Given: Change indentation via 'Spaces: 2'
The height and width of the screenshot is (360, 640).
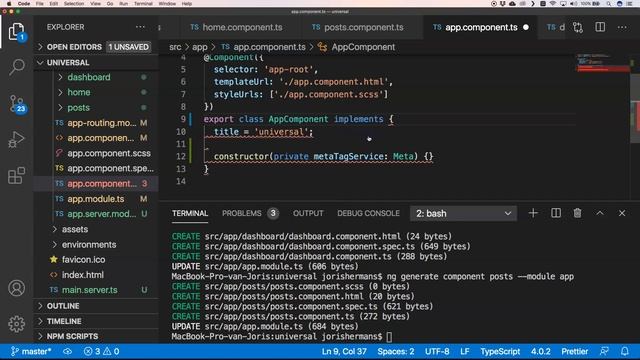Looking at the screenshot, I should click(396, 351).
